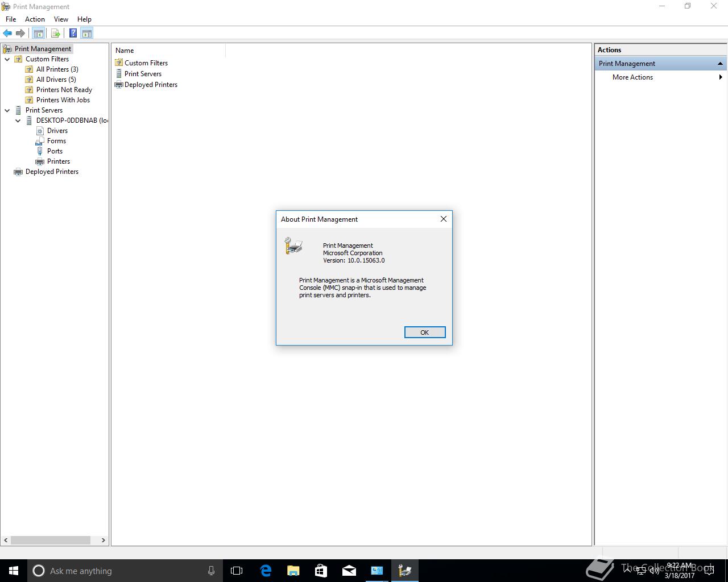Click the Export List toolbar icon

point(56,34)
